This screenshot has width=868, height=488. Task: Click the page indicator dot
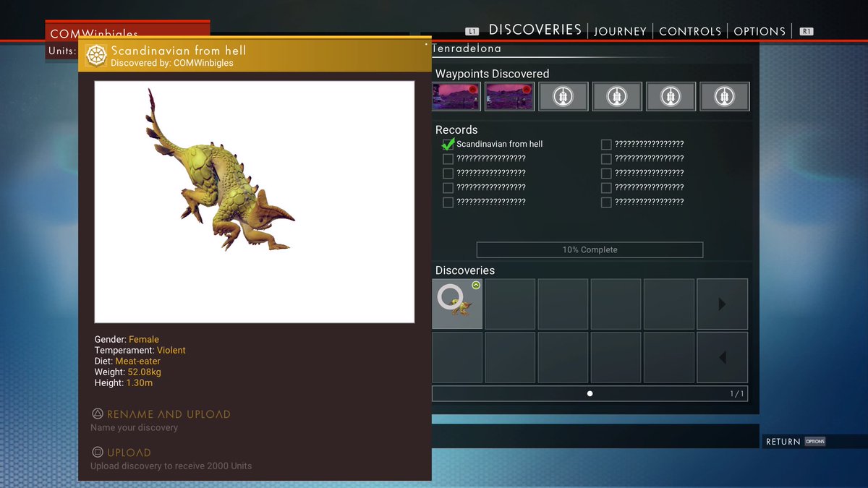tap(590, 394)
